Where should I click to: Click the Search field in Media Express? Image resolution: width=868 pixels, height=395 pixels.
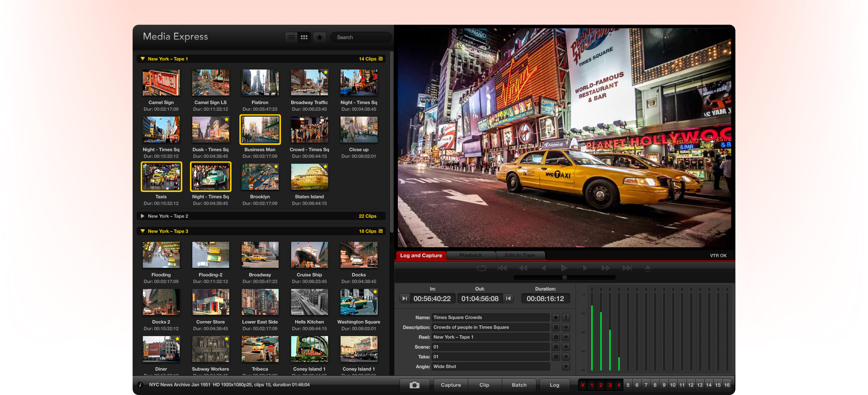click(x=360, y=37)
